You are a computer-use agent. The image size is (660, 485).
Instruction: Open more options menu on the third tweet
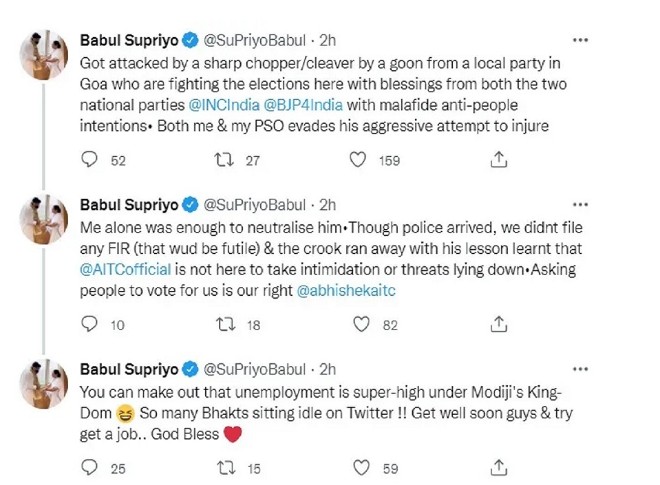pyautogui.click(x=580, y=368)
